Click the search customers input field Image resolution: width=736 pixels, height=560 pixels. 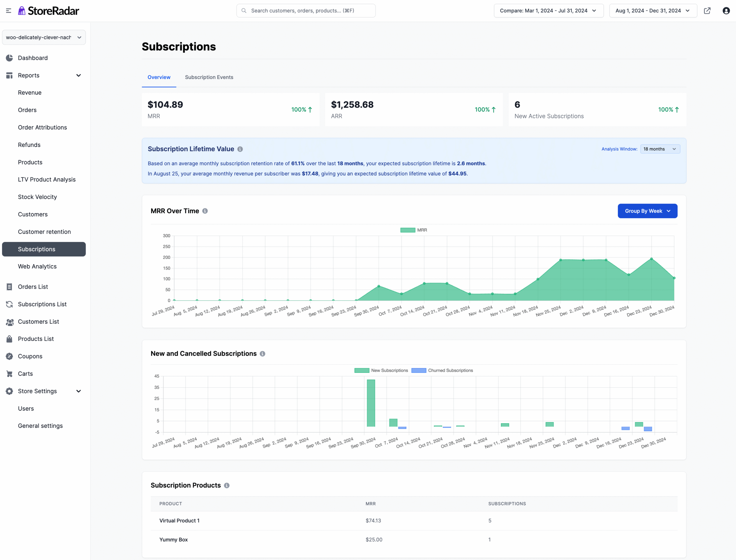pyautogui.click(x=306, y=10)
